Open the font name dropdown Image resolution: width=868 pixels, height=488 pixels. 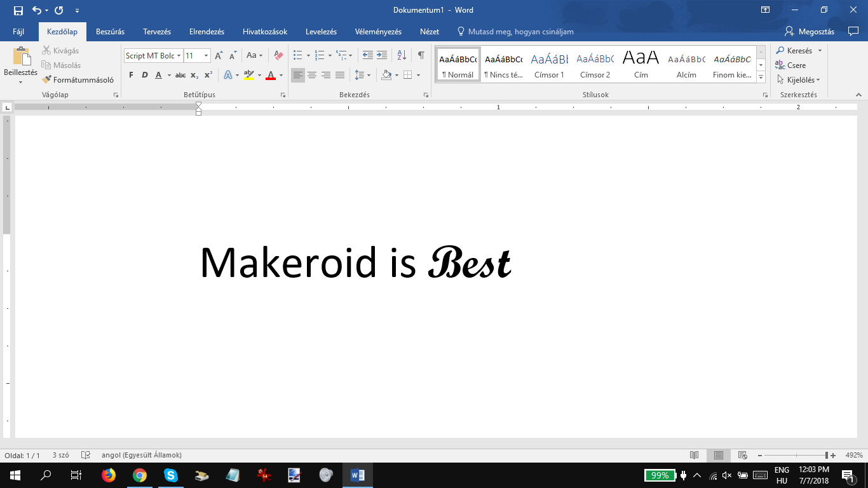[x=179, y=56]
